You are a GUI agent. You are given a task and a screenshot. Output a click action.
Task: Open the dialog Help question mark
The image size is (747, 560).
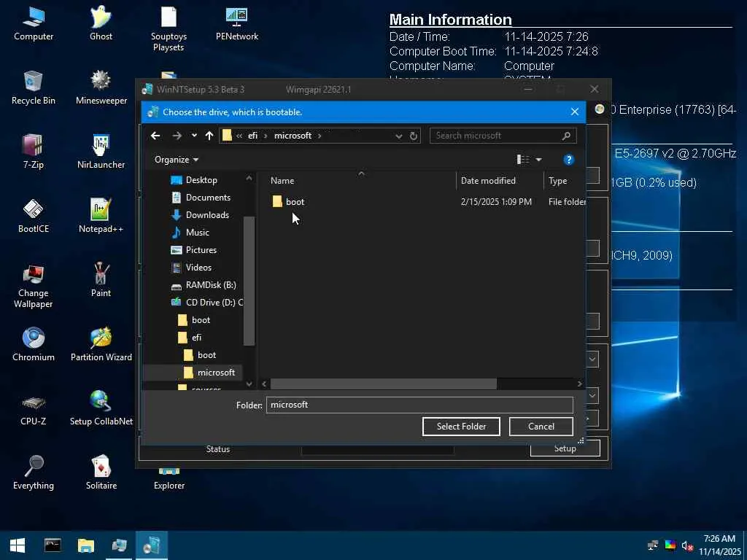click(569, 160)
